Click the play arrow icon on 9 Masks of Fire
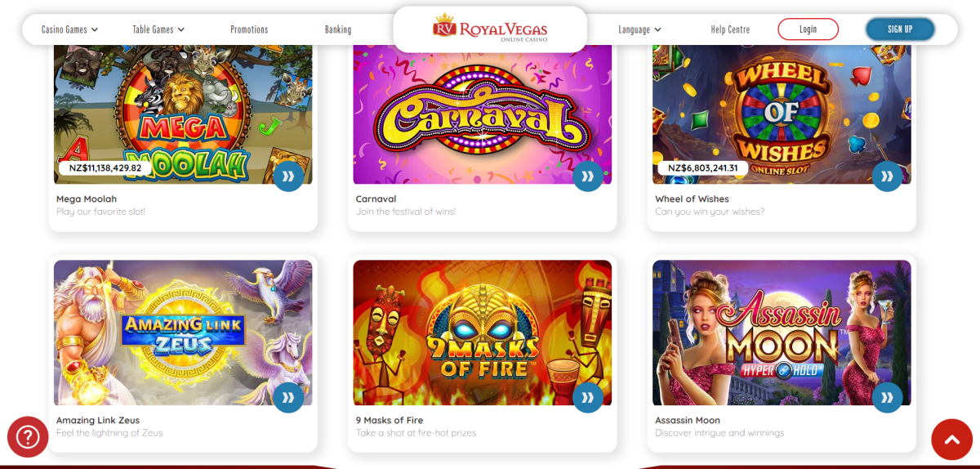The image size is (980, 469). click(x=588, y=398)
